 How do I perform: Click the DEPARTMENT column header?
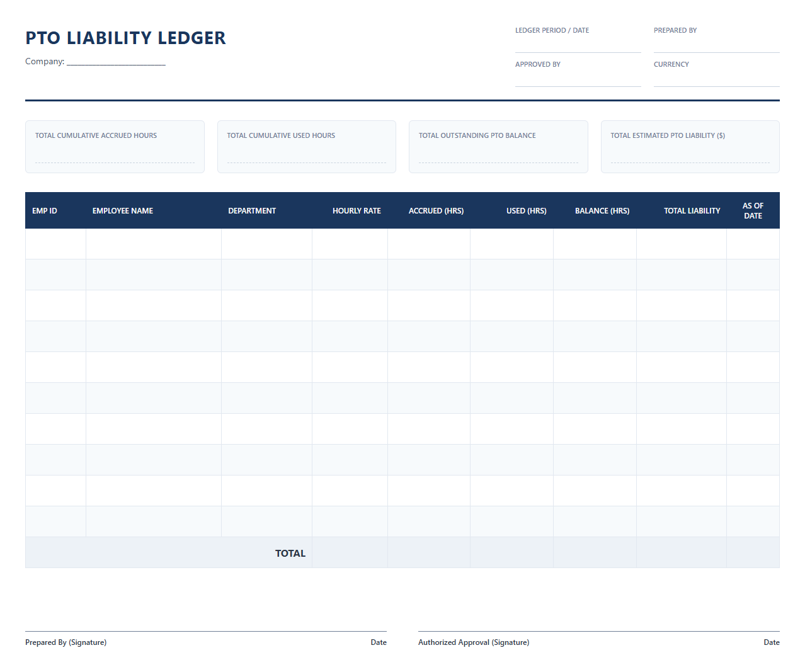(267, 210)
